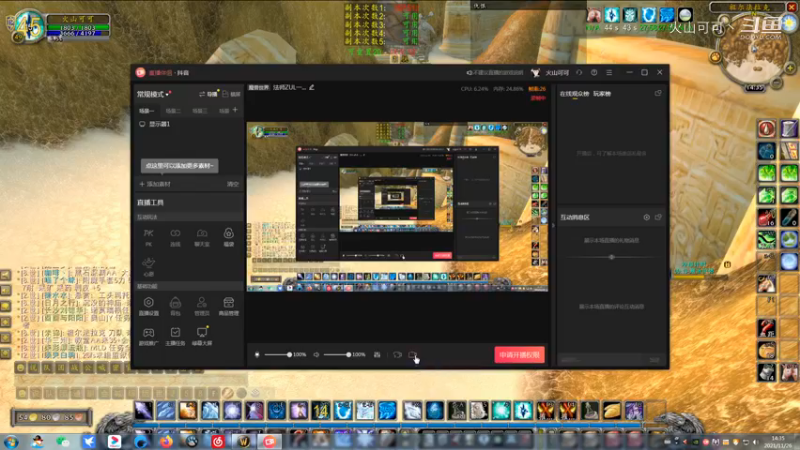Edit the stream title with pencil icon

coord(312,87)
